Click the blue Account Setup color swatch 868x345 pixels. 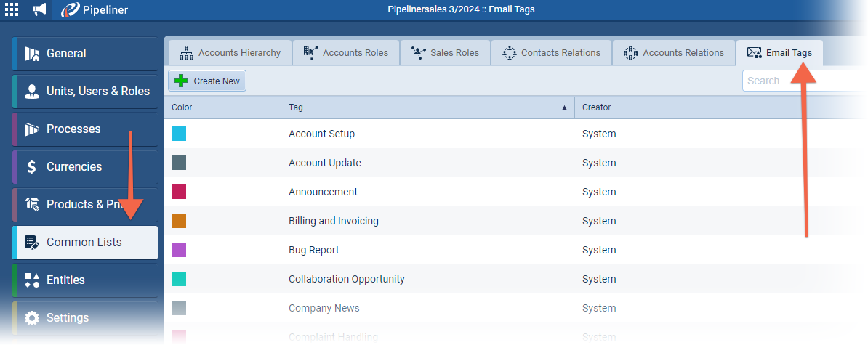click(x=179, y=134)
